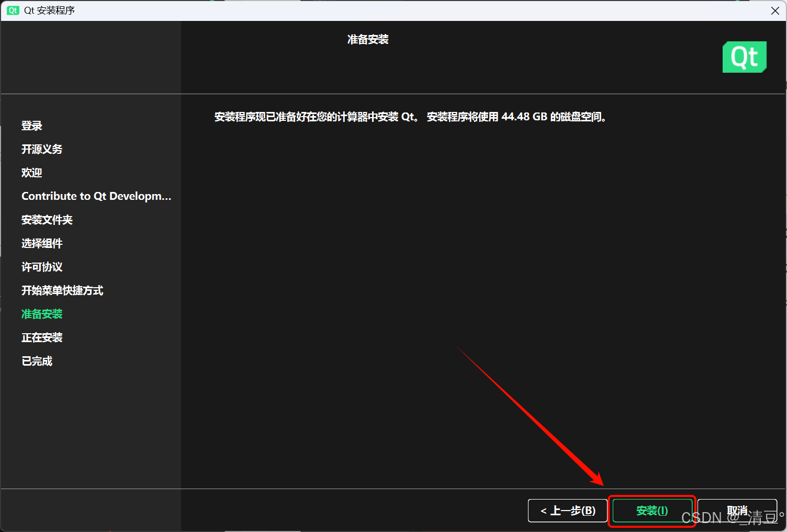Select the 登录 step in sidebar
Viewport: 787px width, 532px height.
click(x=32, y=126)
